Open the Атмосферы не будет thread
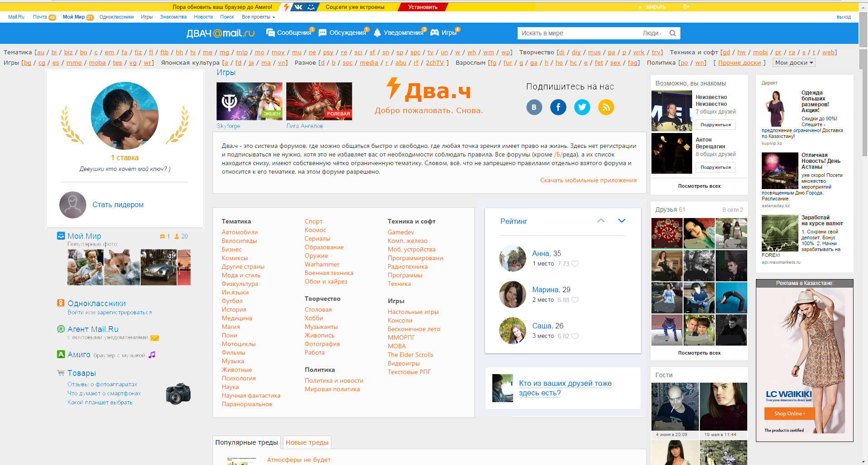868x465 pixels. pyautogui.click(x=299, y=460)
